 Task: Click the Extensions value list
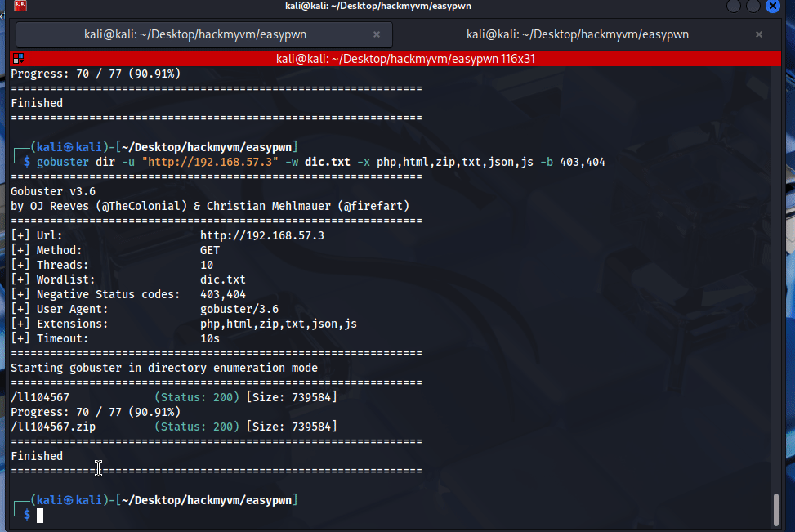pos(278,324)
